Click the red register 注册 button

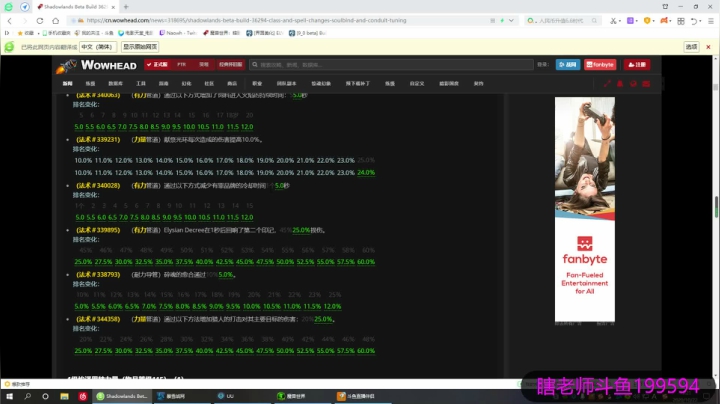[636, 65]
